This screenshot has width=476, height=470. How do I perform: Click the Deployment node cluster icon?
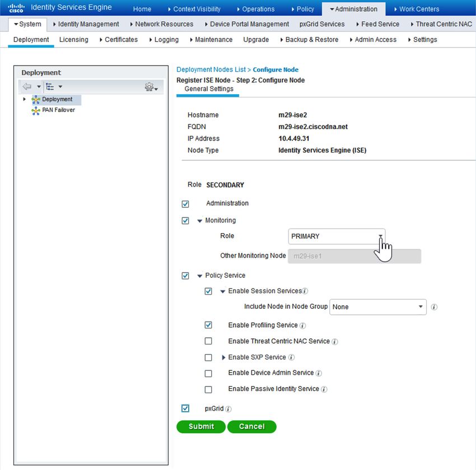35,100
